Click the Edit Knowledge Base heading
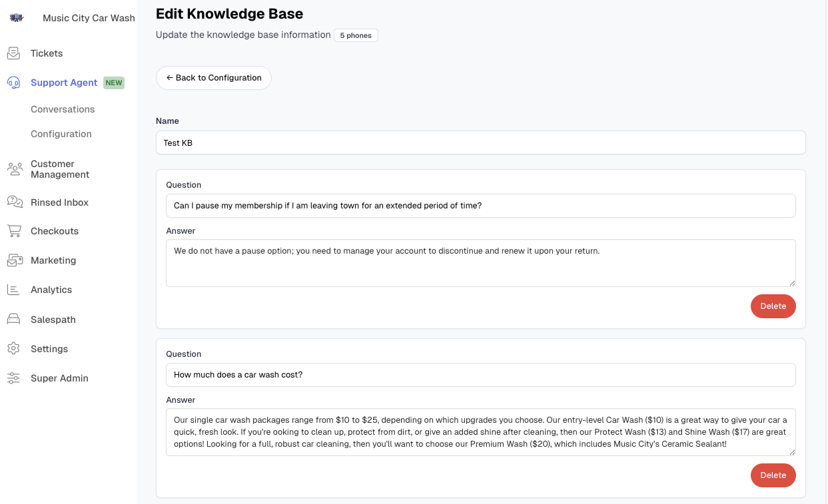Viewport: 828px width, 504px height. (229, 13)
